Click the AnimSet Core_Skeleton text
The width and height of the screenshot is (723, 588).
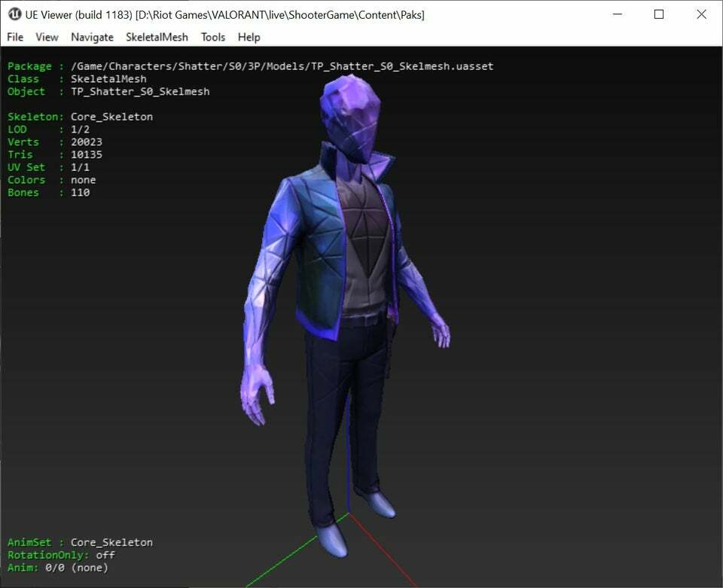click(112, 542)
